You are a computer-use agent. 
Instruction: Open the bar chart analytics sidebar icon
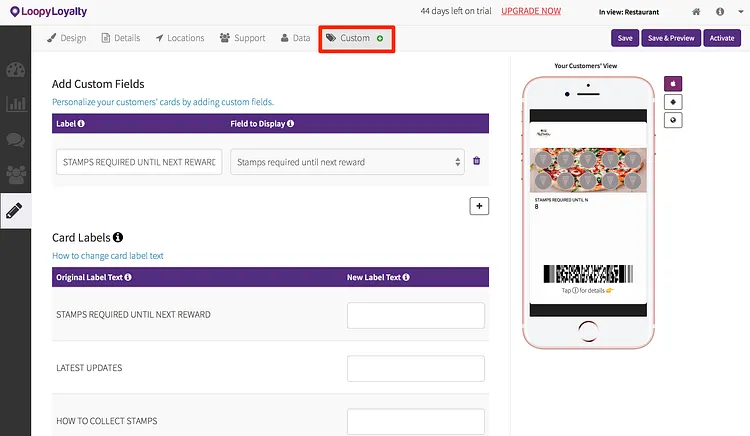(x=15, y=104)
